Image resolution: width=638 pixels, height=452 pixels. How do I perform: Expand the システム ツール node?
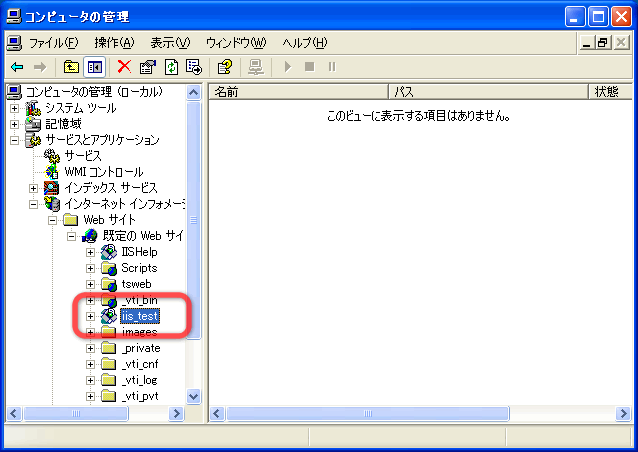14,108
